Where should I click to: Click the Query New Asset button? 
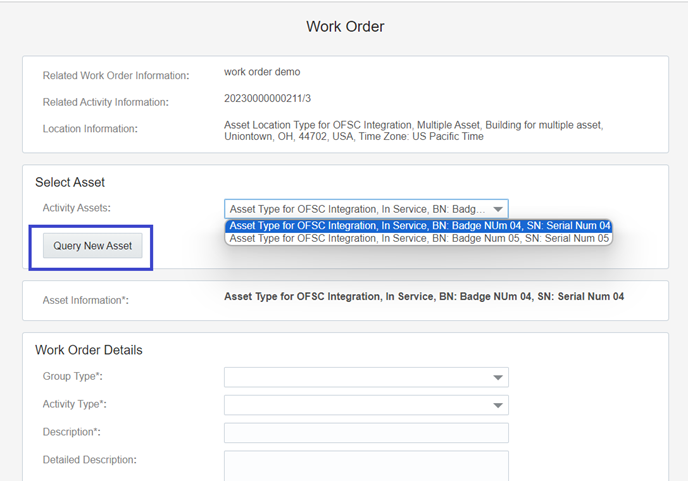tap(92, 246)
